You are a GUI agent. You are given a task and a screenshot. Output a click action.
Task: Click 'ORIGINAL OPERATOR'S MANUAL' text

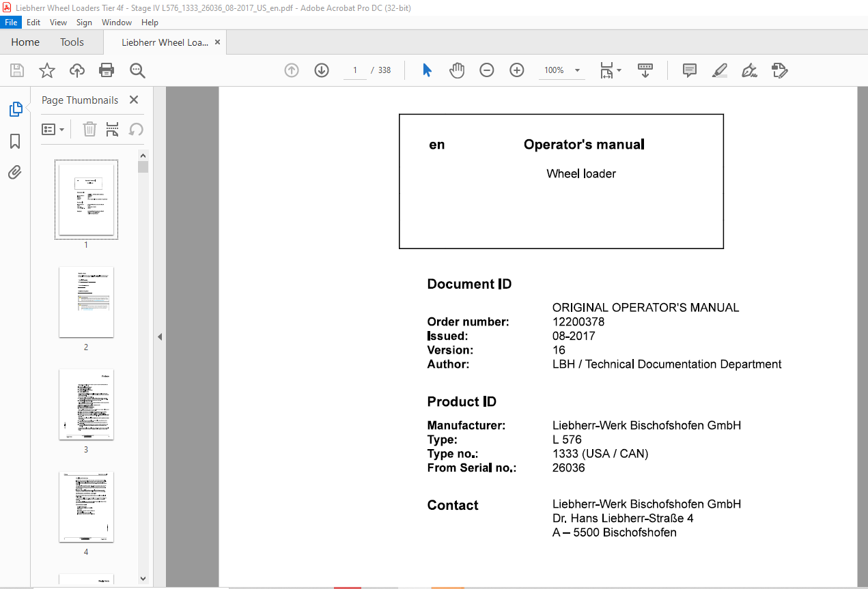point(646,308)
